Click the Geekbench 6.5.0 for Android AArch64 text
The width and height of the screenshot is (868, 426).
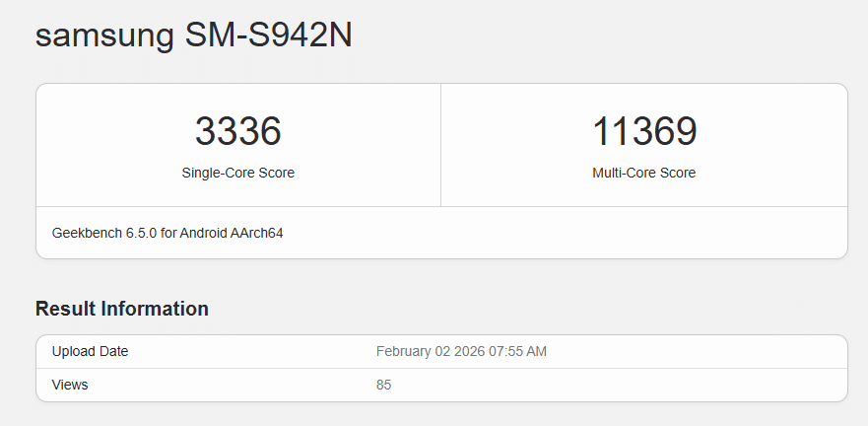click(167, 234)
